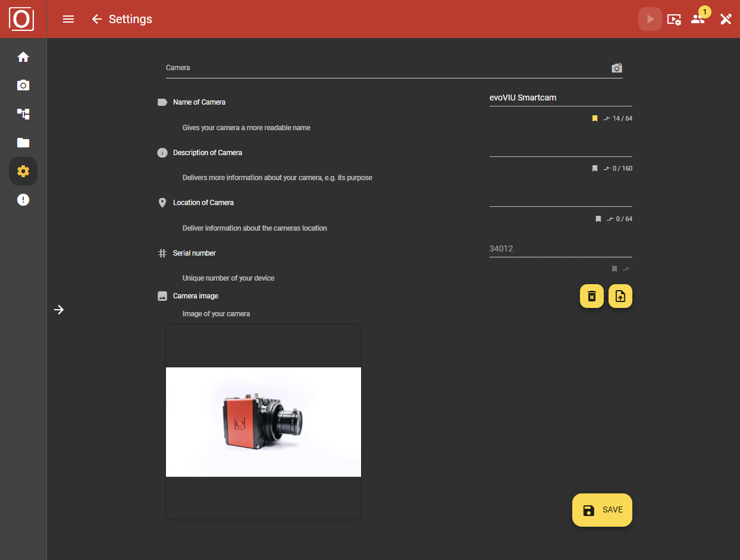Upload a new camera image file
740x560 pixels.
(x=620, y=296)
